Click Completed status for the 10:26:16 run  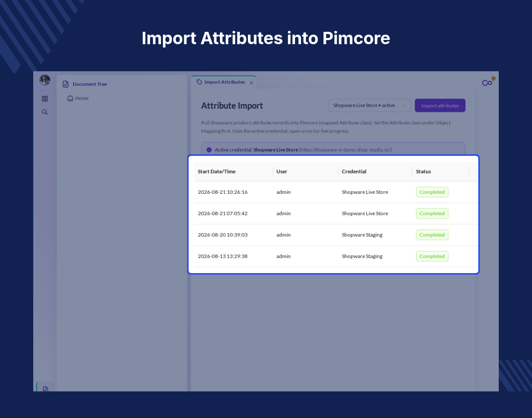point(432,192)
